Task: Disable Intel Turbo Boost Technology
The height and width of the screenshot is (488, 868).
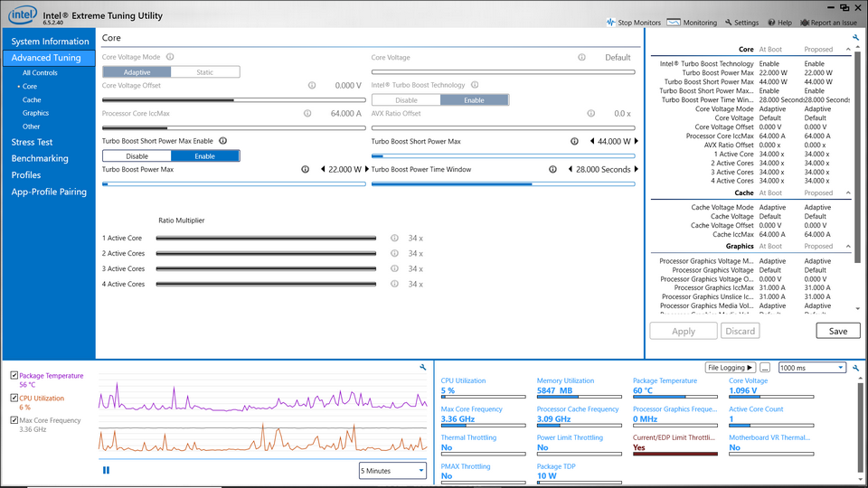Action: 406,100
